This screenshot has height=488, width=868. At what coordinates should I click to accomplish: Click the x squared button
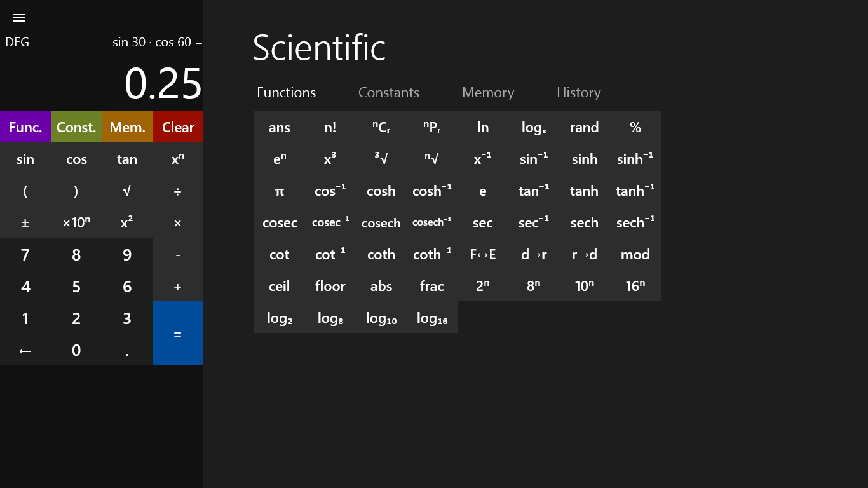click(127, 223)
